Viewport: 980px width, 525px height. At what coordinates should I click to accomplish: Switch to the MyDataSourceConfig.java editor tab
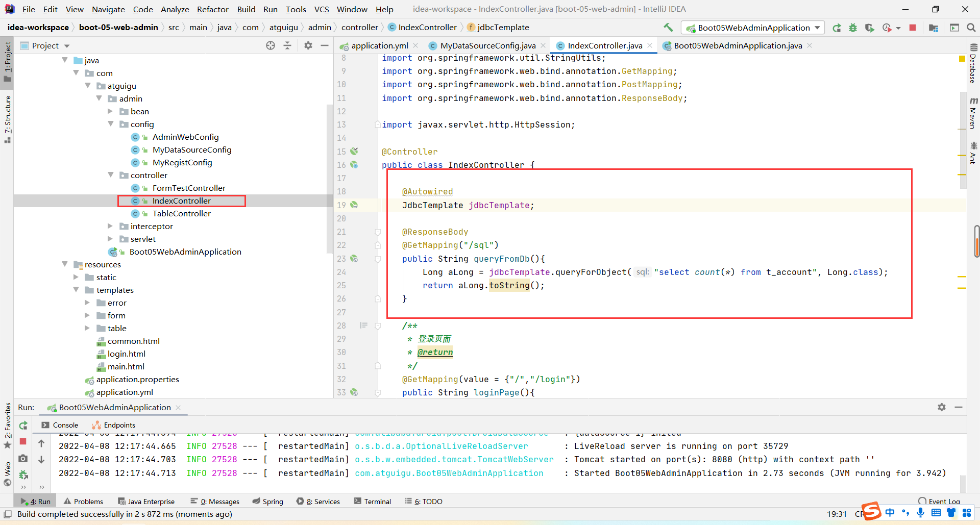pos(487,45)
